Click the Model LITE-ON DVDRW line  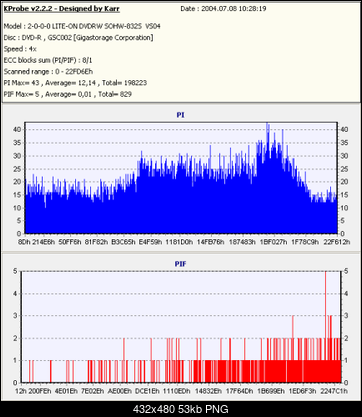click(82, 26)
